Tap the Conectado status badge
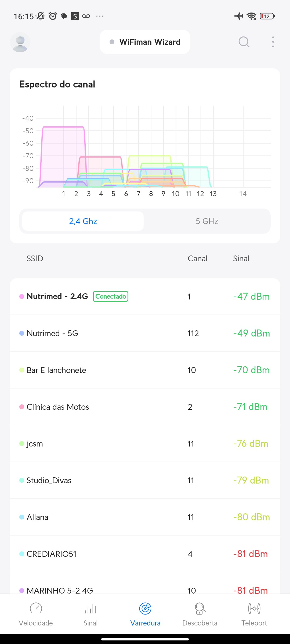Viewport: 290px width, 644px height. [111, 297]
